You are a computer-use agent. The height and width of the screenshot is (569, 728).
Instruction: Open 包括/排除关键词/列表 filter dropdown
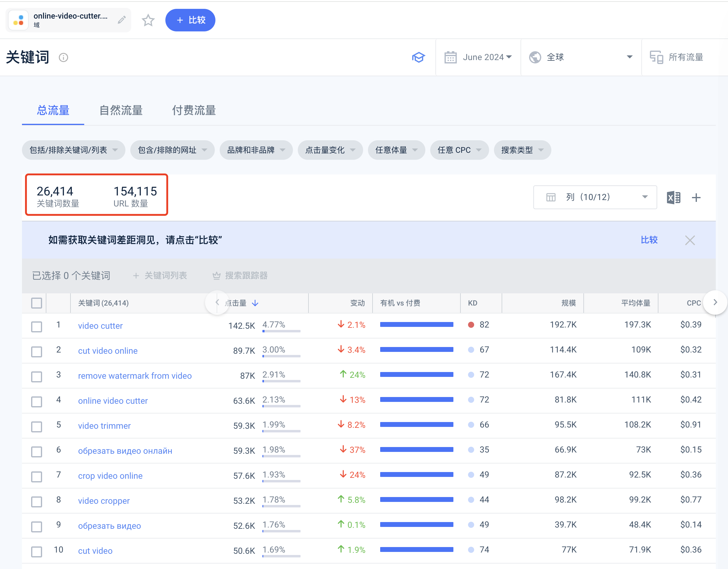(x=74, y=150)
